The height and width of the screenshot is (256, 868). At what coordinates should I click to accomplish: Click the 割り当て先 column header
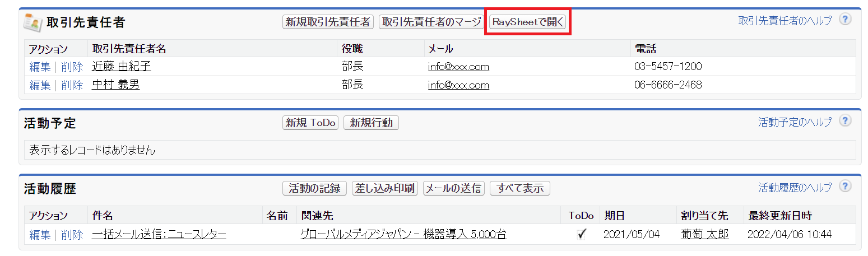coord(704,216)
